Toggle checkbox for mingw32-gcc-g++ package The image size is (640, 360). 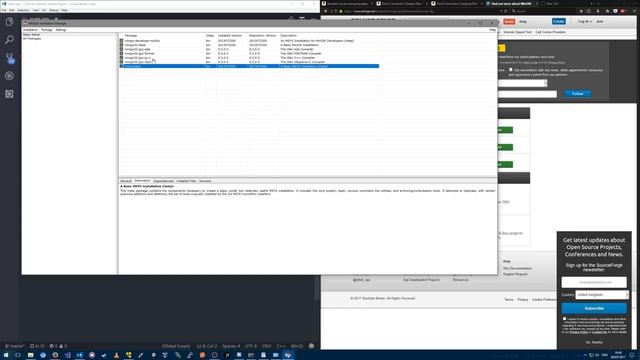point(121,58)
